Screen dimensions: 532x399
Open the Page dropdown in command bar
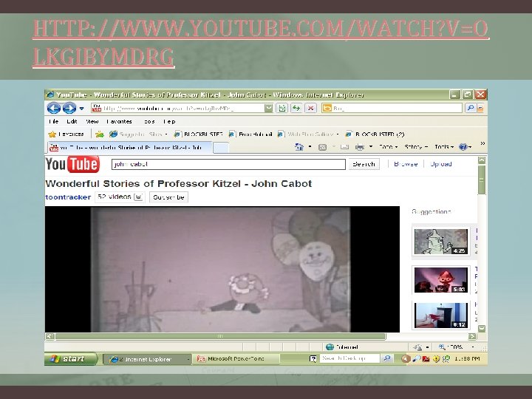point(388,147)
